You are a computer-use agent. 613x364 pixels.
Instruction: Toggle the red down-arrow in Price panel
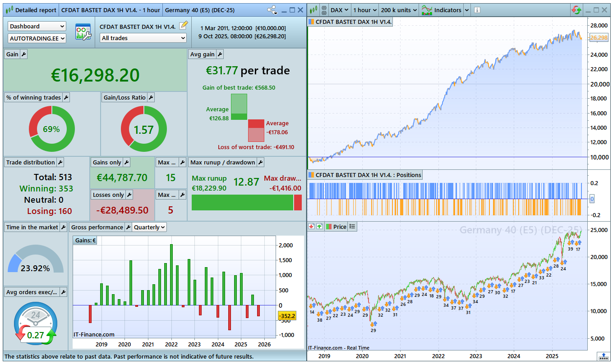coord(311,227)
